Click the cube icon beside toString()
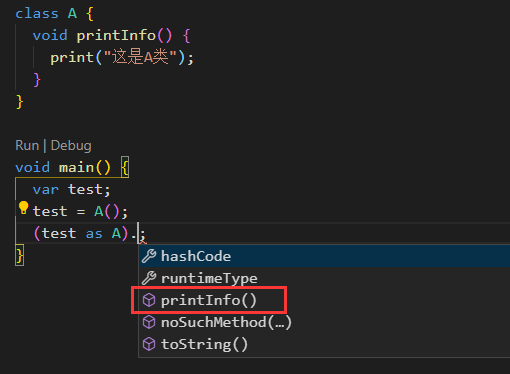The height and width of the screenshot is (374, 510). (x=149, y=344)
